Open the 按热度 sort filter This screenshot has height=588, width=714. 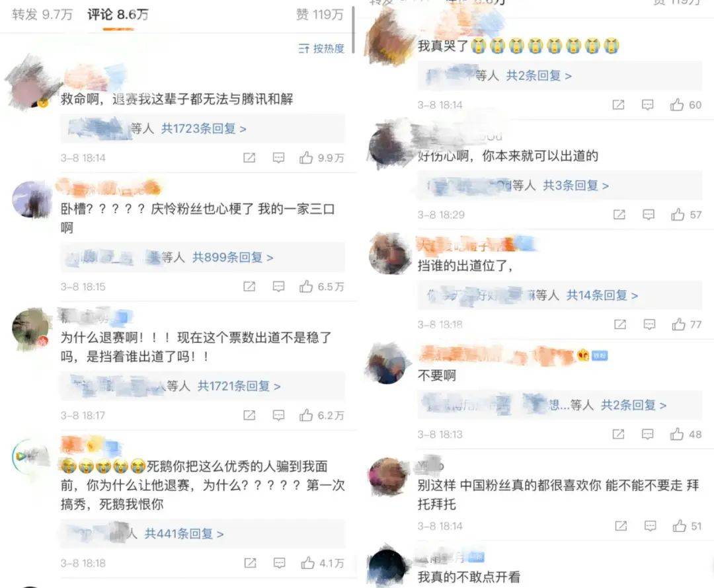pos(321,48)
